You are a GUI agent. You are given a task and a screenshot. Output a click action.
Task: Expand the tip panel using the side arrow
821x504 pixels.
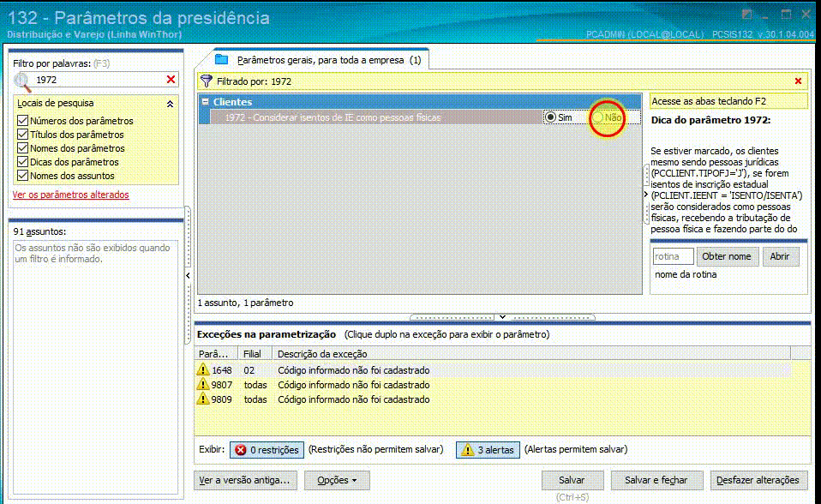tap(646, 195)
